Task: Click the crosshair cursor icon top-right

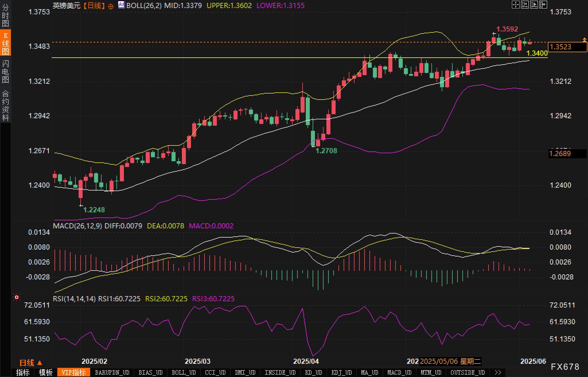Action: point(515,5)
